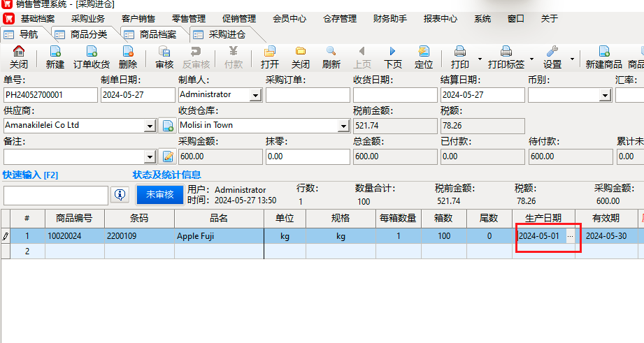Click the supplier document icon beside 供应商 field
644x343 pixels.
pos(168,126)
